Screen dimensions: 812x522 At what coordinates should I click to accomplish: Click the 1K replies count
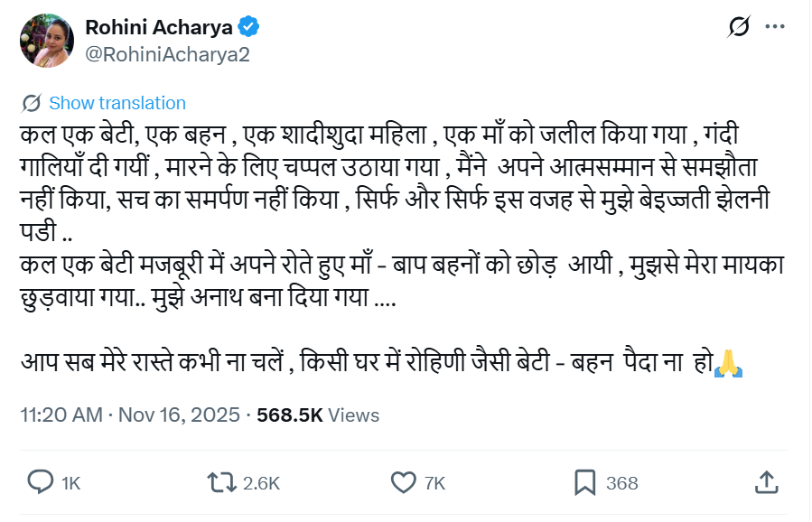[x=71, y=483]
